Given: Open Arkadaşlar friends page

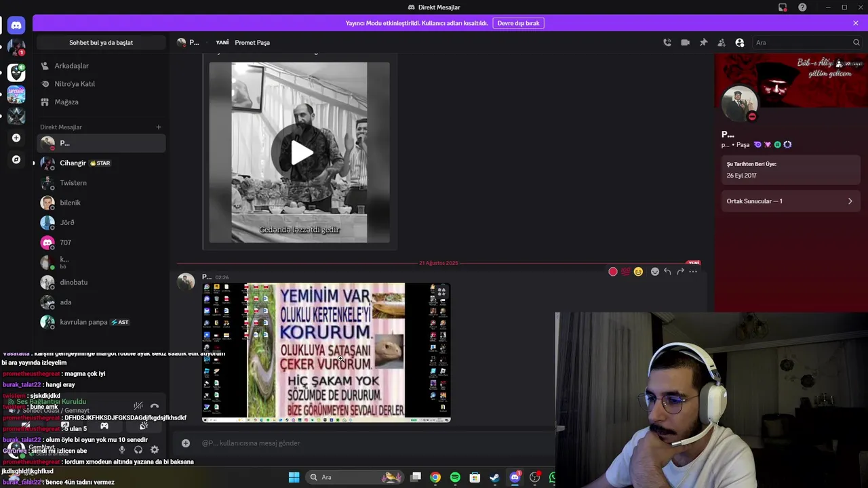Looking at the screenshot, I should tap(101, 66).
